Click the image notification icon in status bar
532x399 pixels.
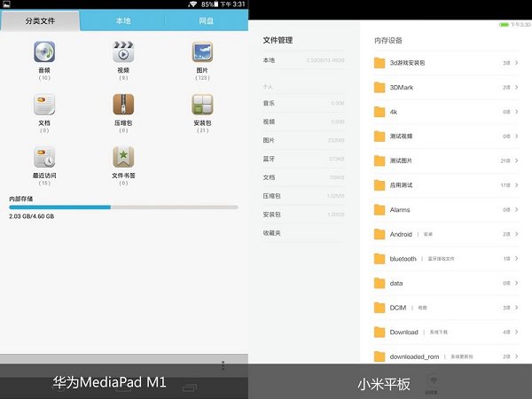(x=6, y=4)
